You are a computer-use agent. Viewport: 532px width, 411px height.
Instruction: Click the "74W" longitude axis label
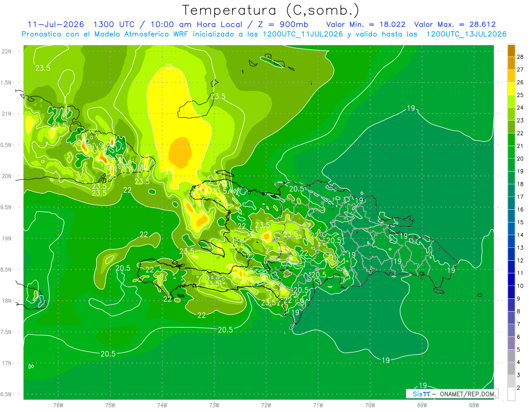coord(162,405)
